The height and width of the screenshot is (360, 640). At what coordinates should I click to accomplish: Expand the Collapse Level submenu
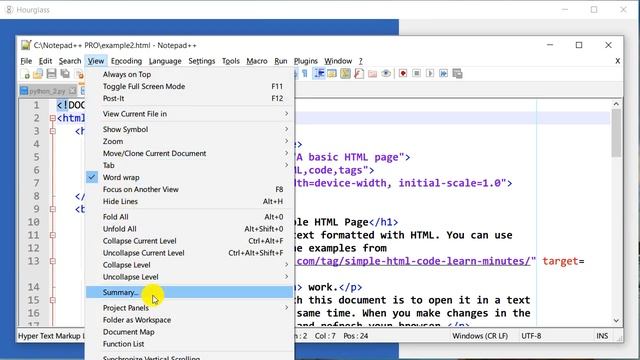pos(189,265)
